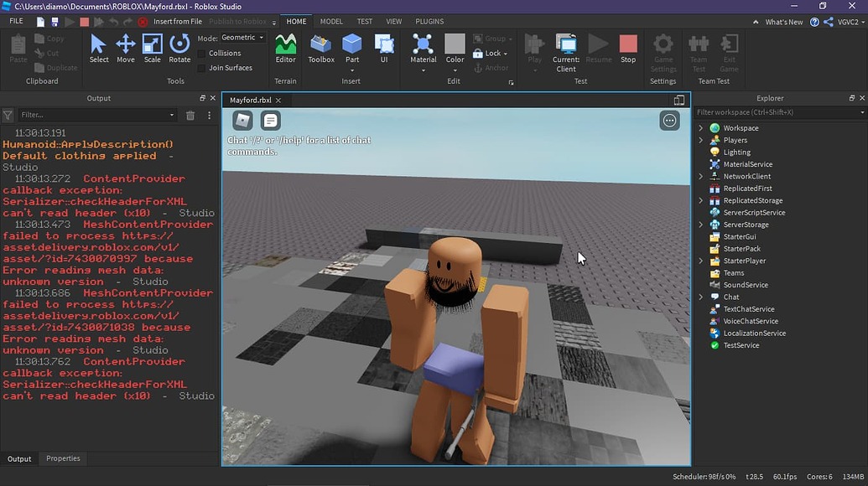Click the Save icon in quick toolbar

[x=55, y=22]
